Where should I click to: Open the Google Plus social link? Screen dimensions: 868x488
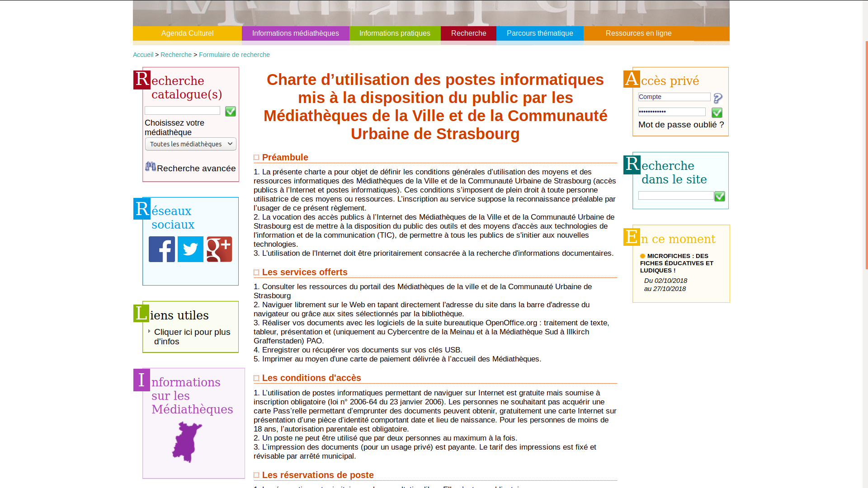pos(219,249)
